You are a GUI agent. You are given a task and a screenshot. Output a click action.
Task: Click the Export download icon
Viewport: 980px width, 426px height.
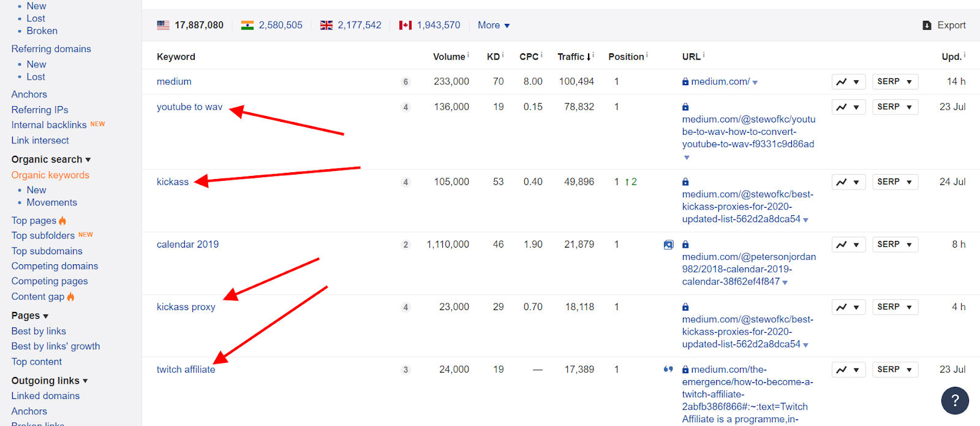(x=927, y=25)
